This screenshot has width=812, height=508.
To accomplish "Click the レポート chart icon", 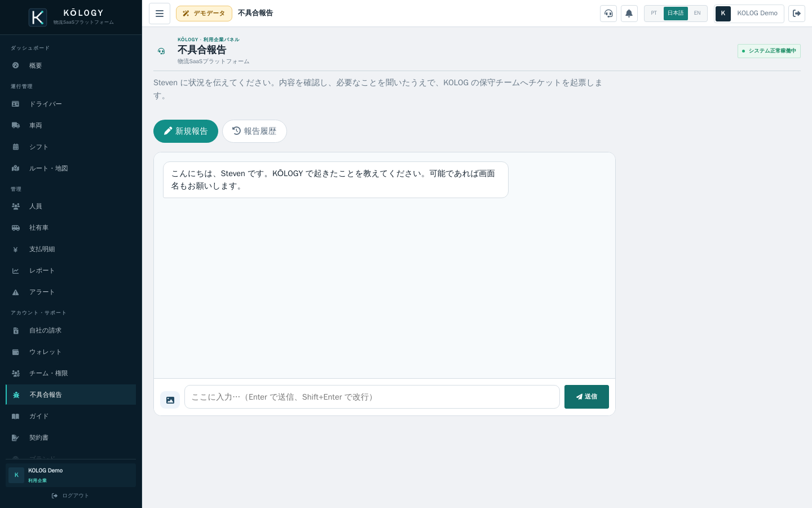I will point(16,270).
